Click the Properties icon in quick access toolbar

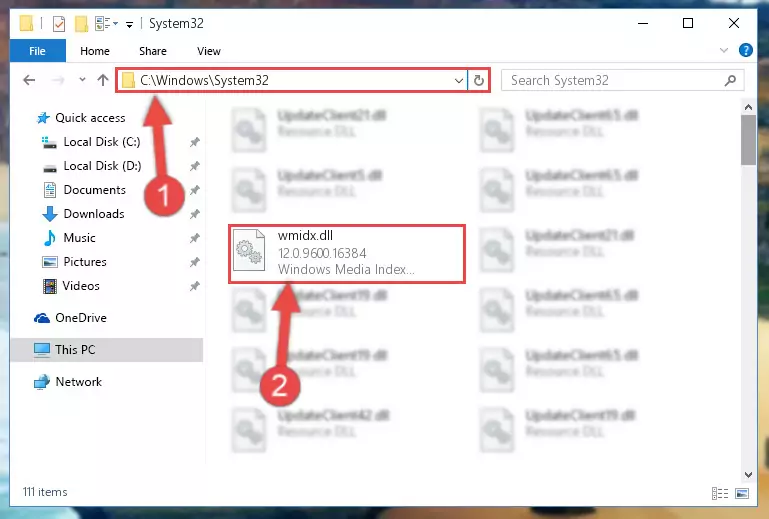click(59, 24)
